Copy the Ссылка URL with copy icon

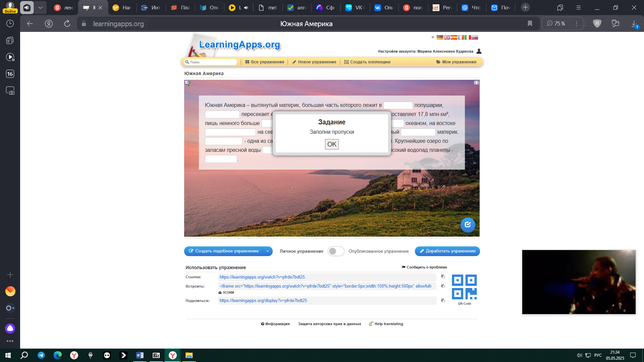pos(443,277)
